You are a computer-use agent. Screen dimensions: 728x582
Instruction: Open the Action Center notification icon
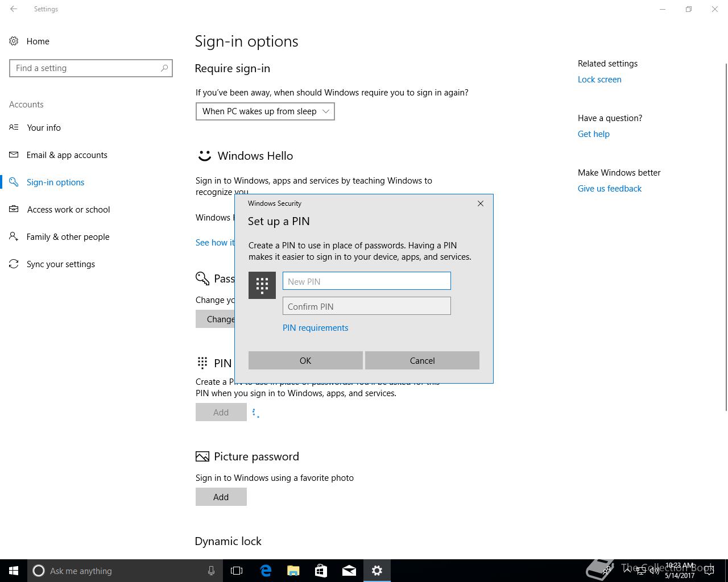coord(709,571)
